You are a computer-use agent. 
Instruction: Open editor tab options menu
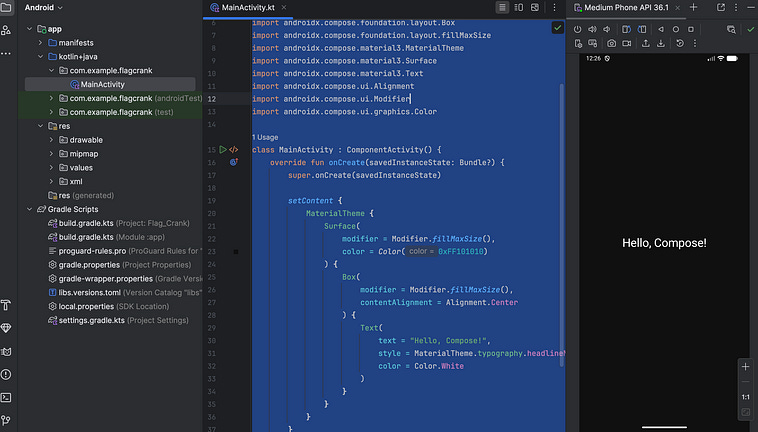[554, 7]
